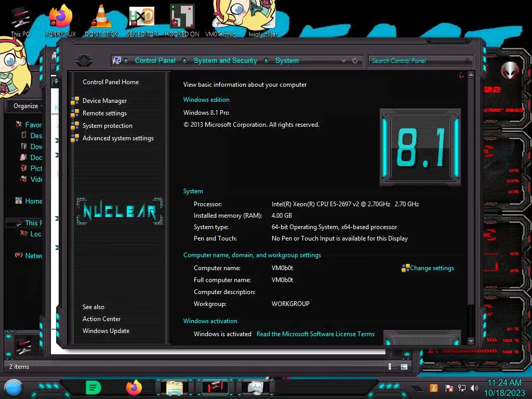Image resolution: width=532 pixels, height=399 pixels.
Task: Click the System window scrollbar down arrow
Action: [471, 341]
